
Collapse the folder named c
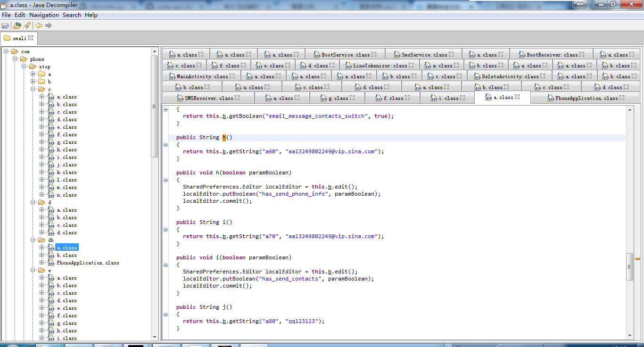pos(33,89)
